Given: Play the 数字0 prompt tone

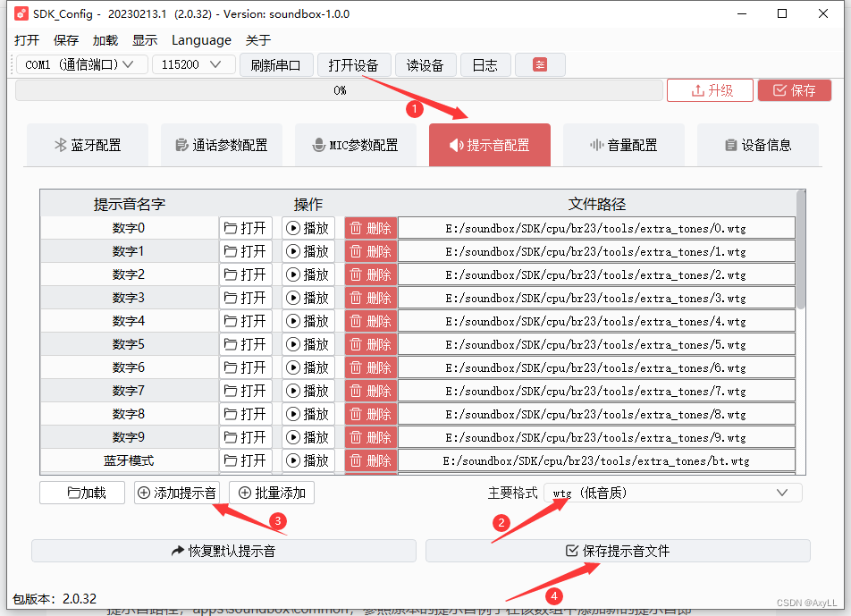Looking at the screenshot, I should tap(308, 228).
